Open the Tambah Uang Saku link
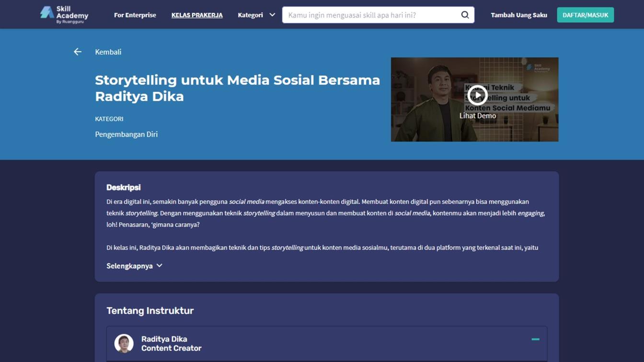644x362 pixels. (x=519, y=15)
